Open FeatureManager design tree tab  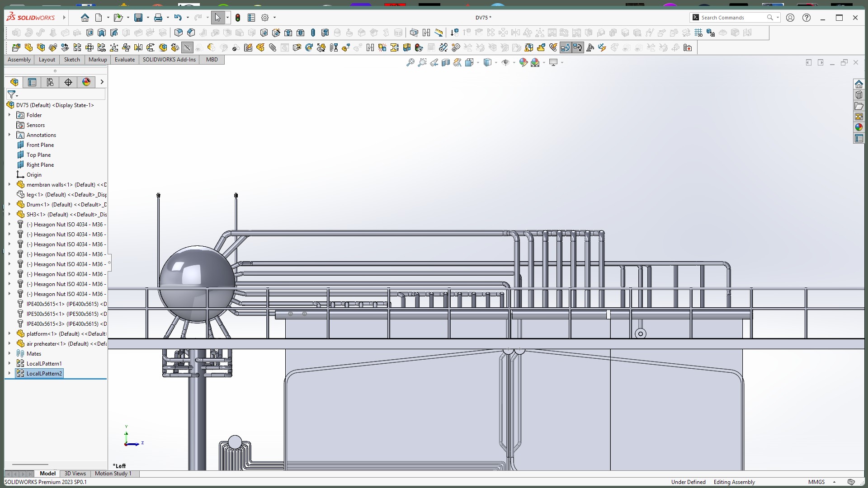[14, 82]
